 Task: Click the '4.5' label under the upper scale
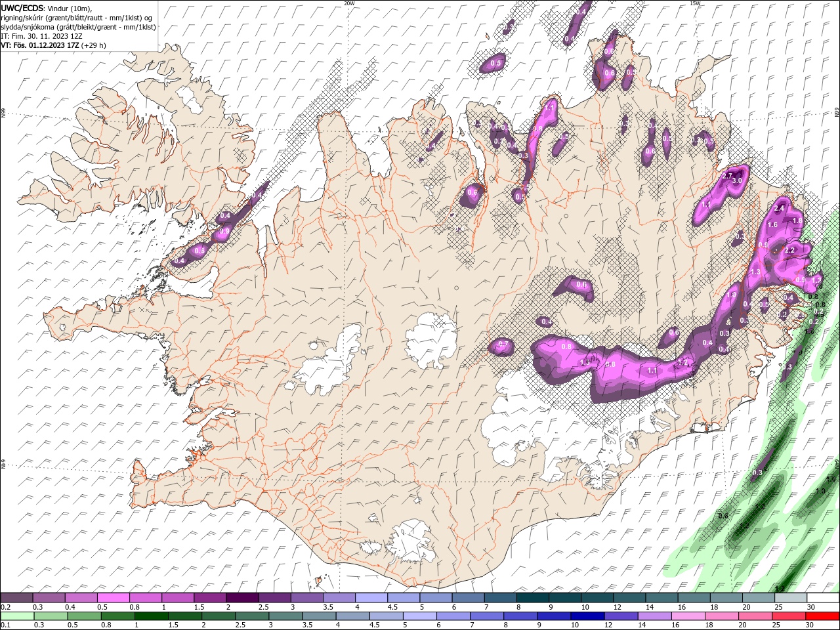point(392,607)
